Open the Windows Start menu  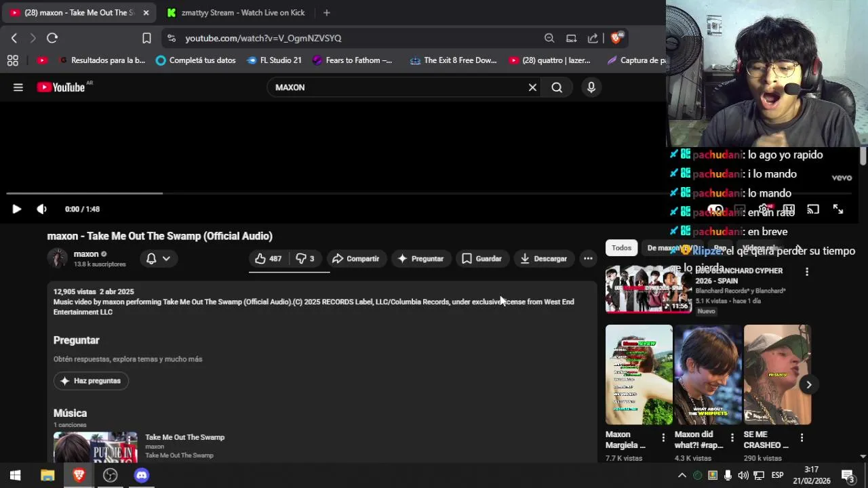click(x=16, y=475)
